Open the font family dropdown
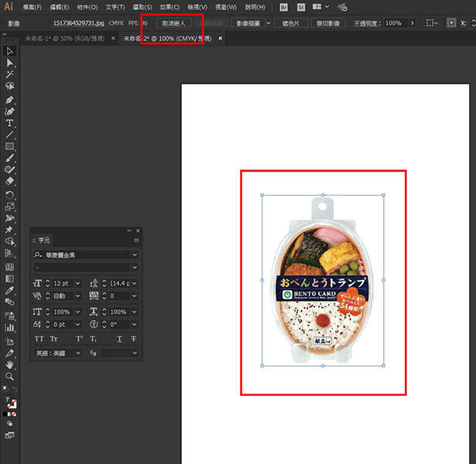 135,254
